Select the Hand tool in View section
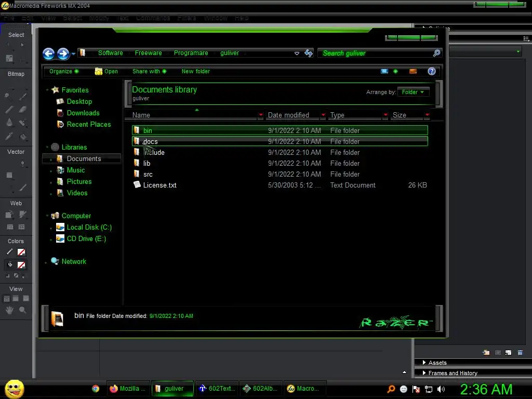 pyautogui.click(x=9, y=310)
